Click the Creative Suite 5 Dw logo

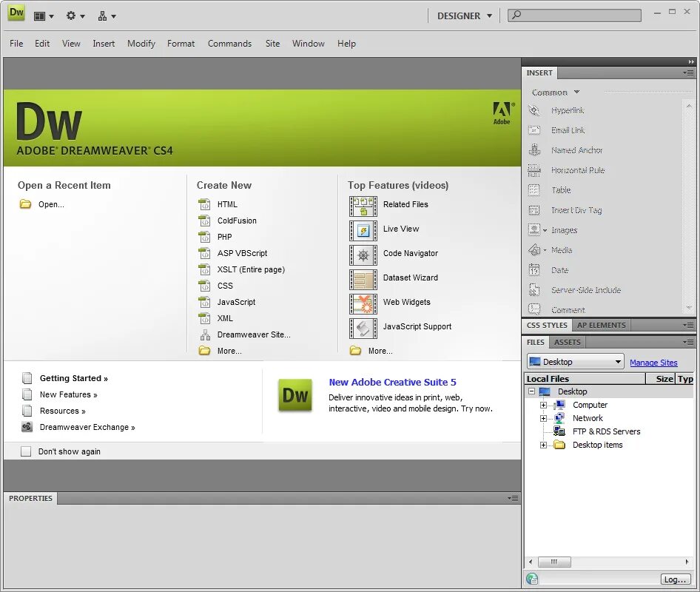(295, 395)
